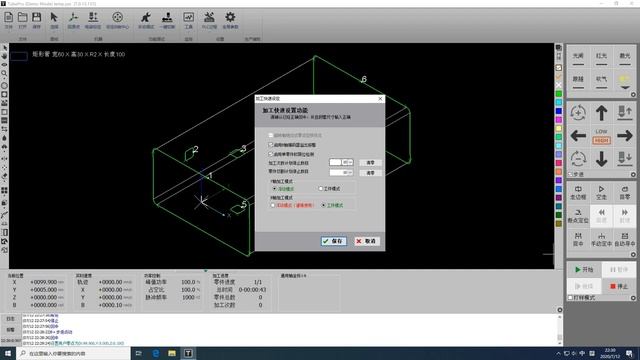Click the 开始 start button

click(584, 269)
